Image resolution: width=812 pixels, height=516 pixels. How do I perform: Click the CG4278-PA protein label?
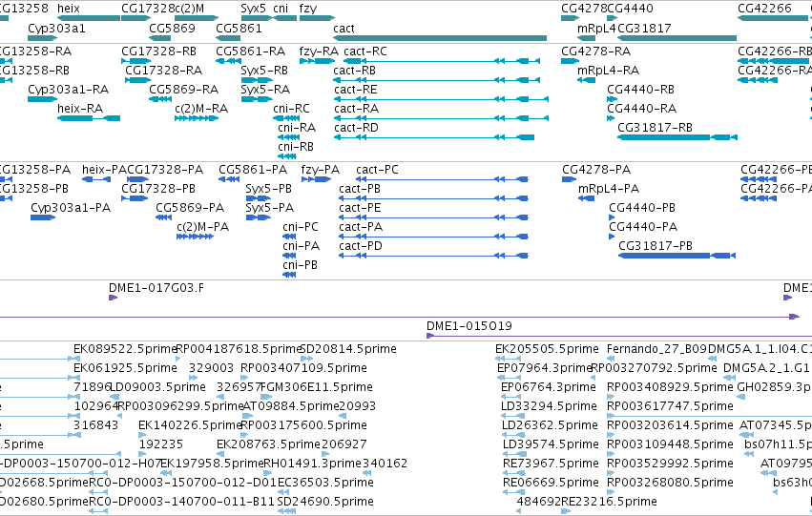596,170
